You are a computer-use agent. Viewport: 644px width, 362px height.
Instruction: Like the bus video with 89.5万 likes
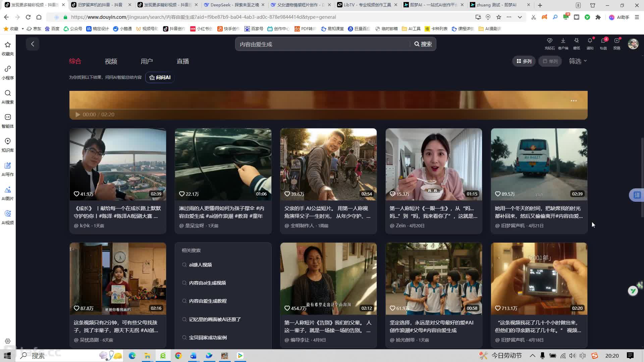click(498, 194)
